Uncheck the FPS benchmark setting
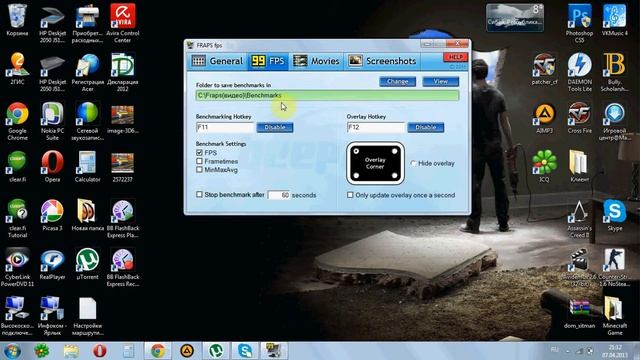 (x=199, y=153)
